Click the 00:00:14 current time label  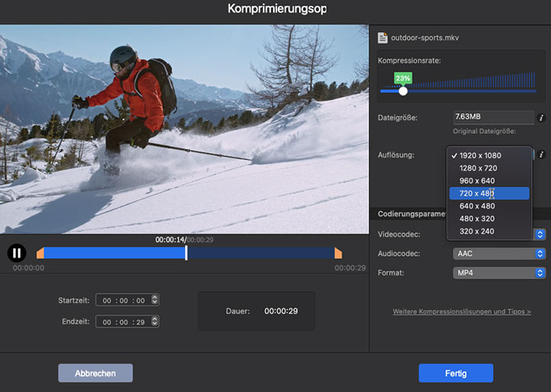pos(170,240)
